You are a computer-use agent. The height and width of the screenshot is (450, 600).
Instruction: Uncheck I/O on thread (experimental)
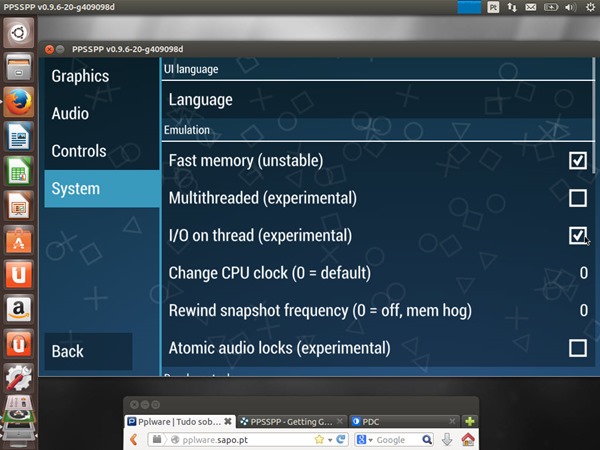[577, 235]
